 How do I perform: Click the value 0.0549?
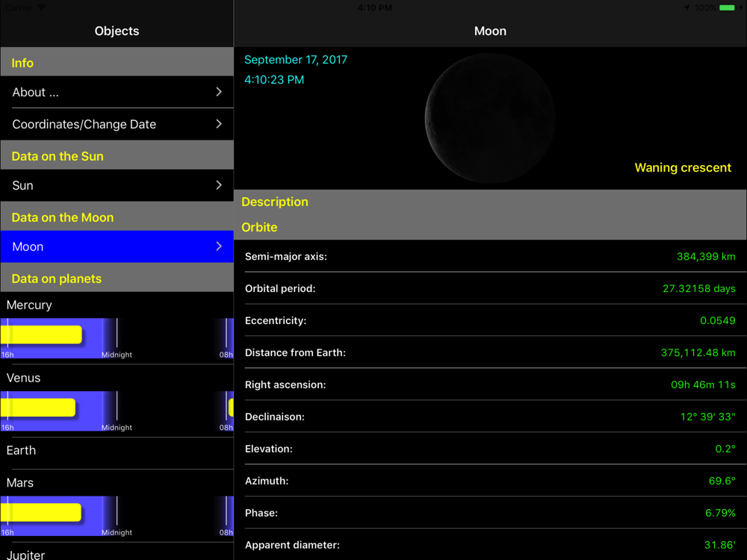point(717,320)
